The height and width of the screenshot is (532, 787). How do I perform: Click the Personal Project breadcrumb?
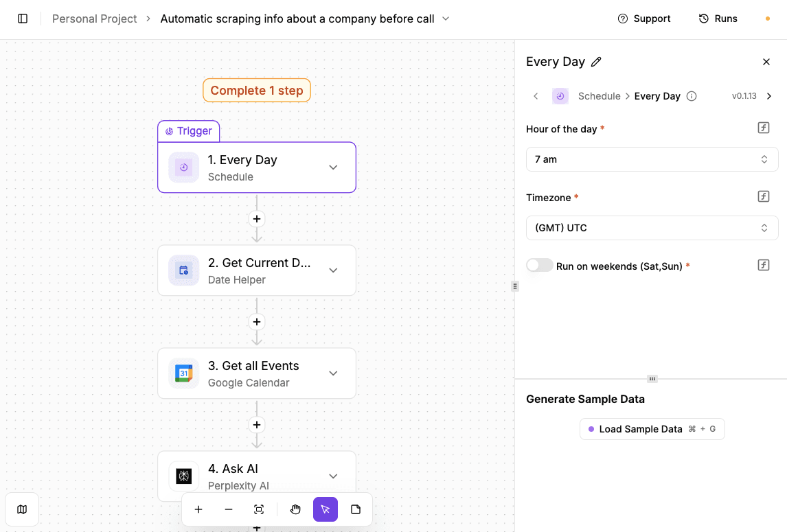tap(94, 19)
